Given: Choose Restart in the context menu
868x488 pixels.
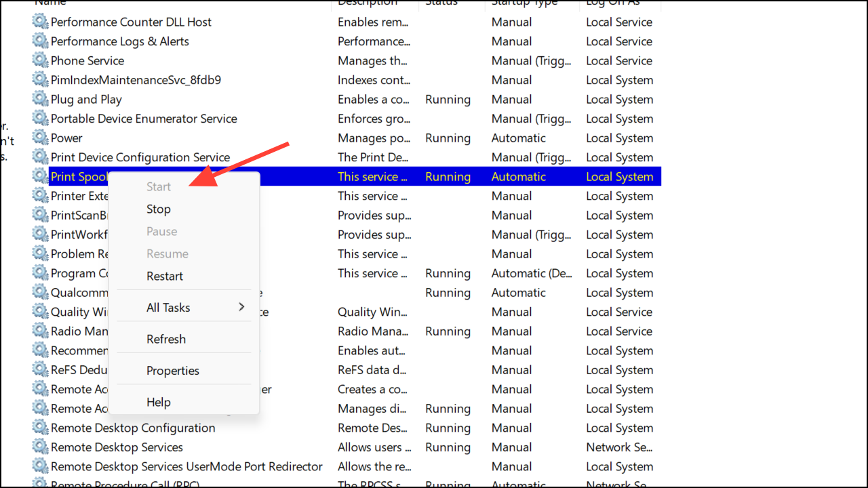Looking at the screenshot, I should pyautogui.click(x=165, y=276).
